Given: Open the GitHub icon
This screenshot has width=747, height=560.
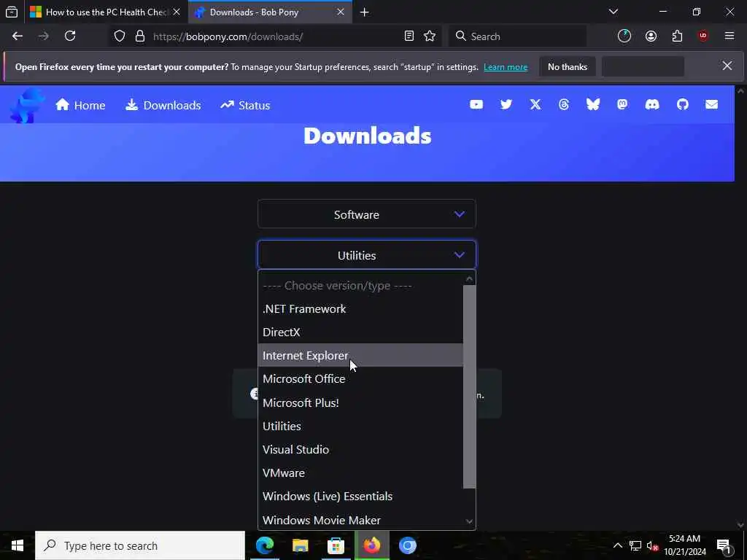Looking at the screenshot, I should [x=682, y=104].
